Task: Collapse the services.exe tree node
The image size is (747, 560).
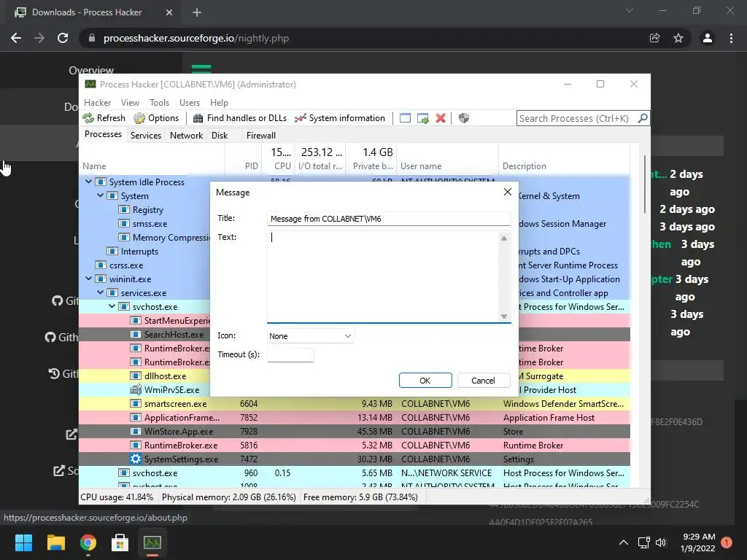Action: (x=100, y=292)
